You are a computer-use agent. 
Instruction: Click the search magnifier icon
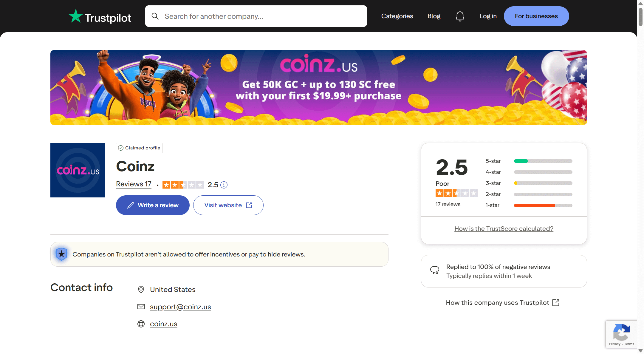155,16
